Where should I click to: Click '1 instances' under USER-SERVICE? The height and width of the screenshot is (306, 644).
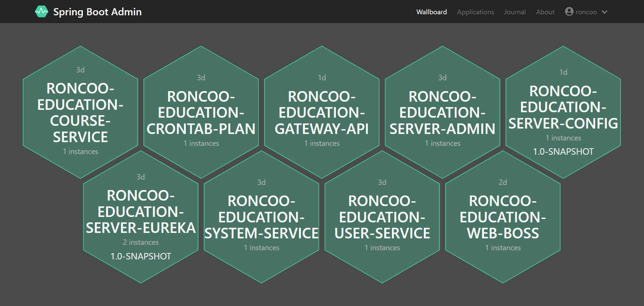tap(382, 248)
